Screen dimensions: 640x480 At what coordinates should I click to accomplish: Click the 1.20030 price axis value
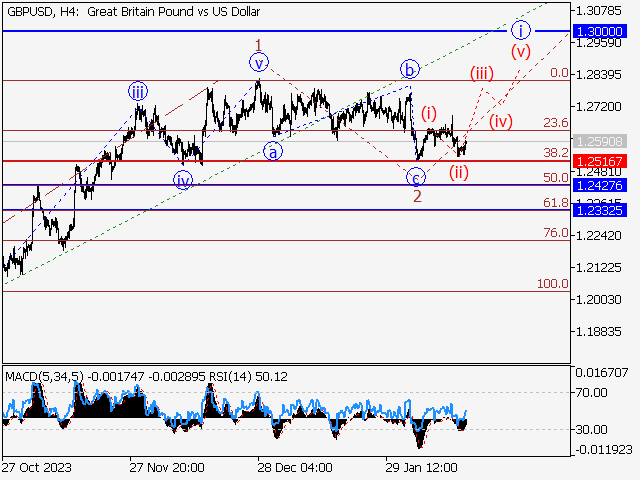click(x=598, y=300)
